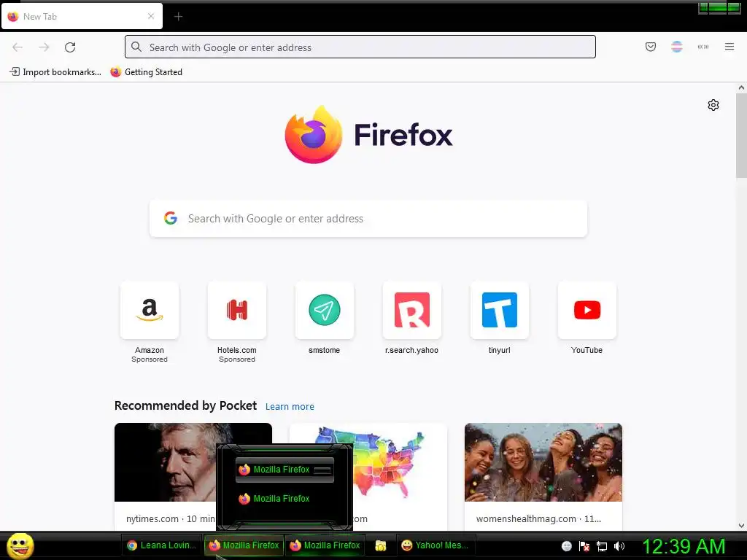The image size is (747, 560).
Task: Select the New Tab tab
Action: click(x=82, y=16)
